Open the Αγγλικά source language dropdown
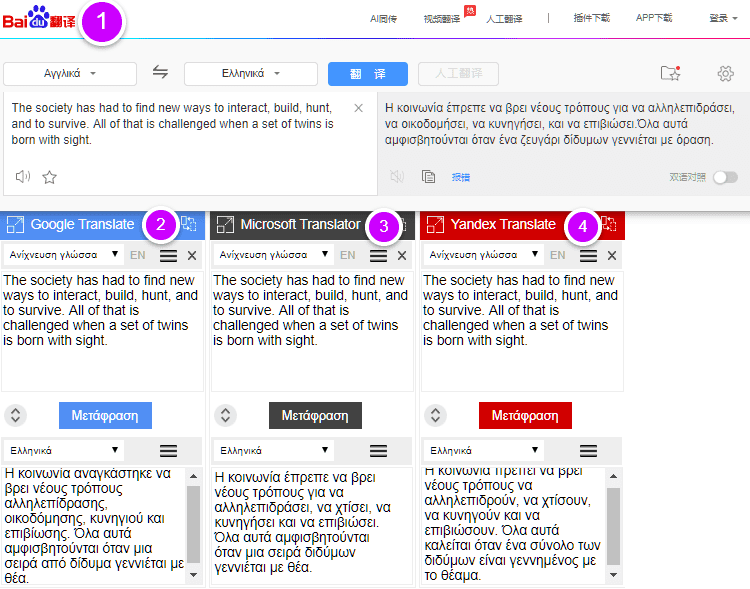 [70, 74]
